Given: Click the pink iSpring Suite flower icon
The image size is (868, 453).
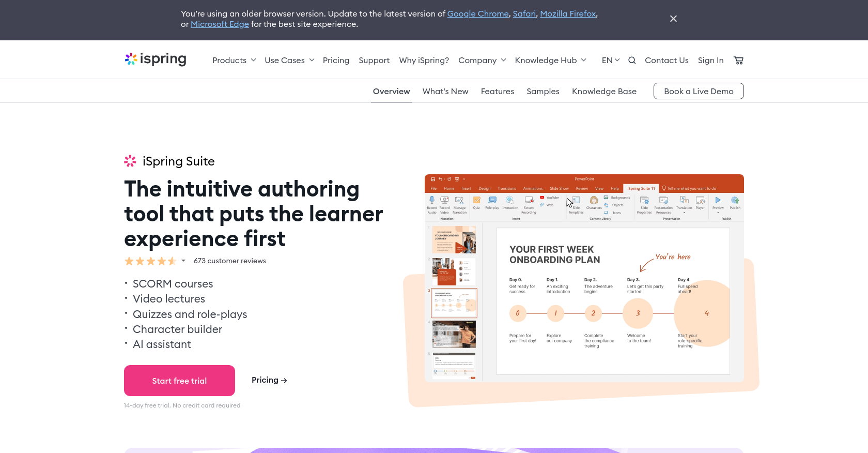Looking at the screenshot, I should [130, 161].
